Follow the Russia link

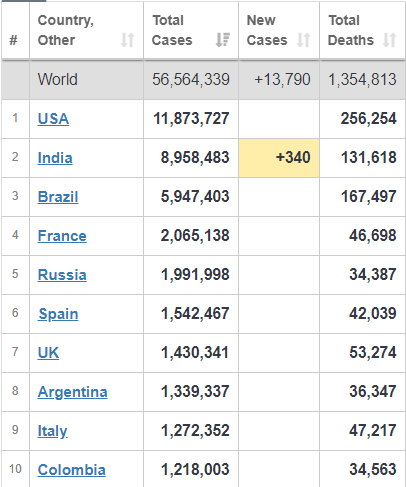[x=62, y=275]
